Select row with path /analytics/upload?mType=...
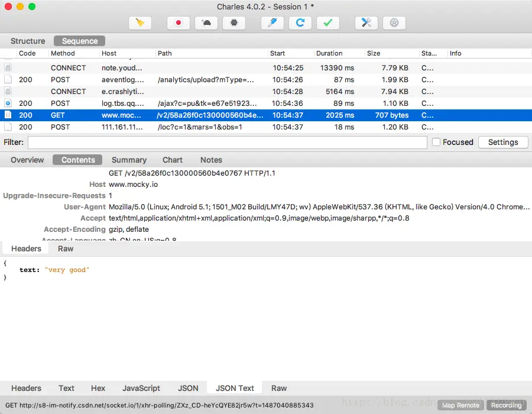532x414 pixels. pos(266,79)
